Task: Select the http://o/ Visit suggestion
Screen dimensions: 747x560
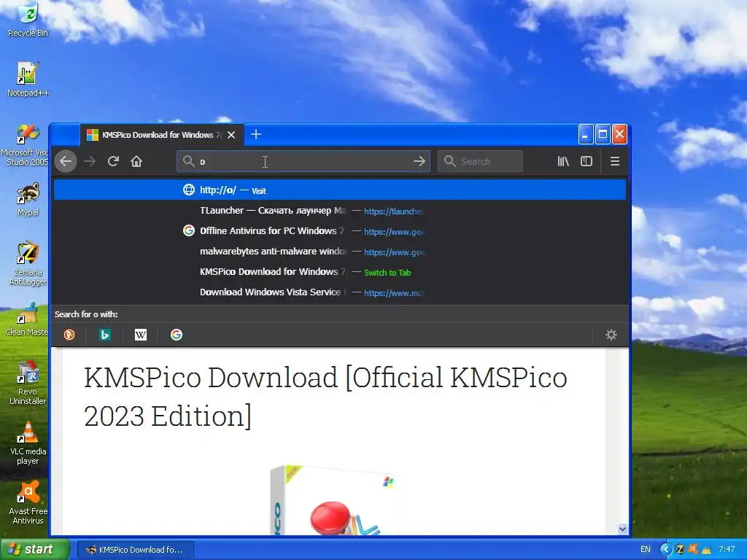Action: click(x=340, y=190)
